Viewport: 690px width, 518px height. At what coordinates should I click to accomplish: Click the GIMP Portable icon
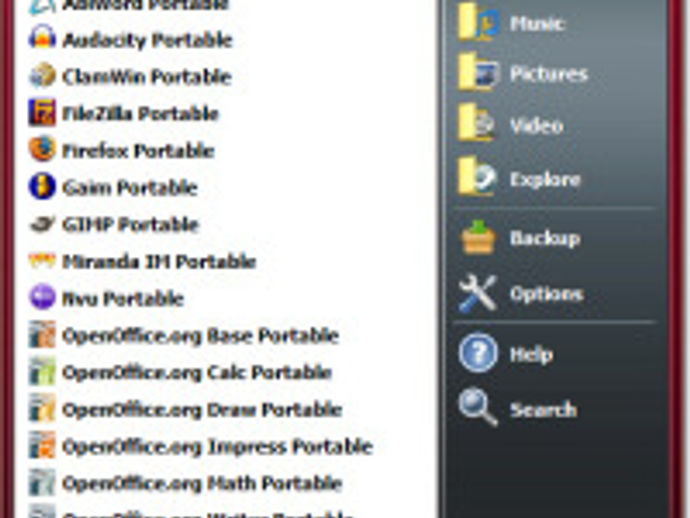point(42,224)
